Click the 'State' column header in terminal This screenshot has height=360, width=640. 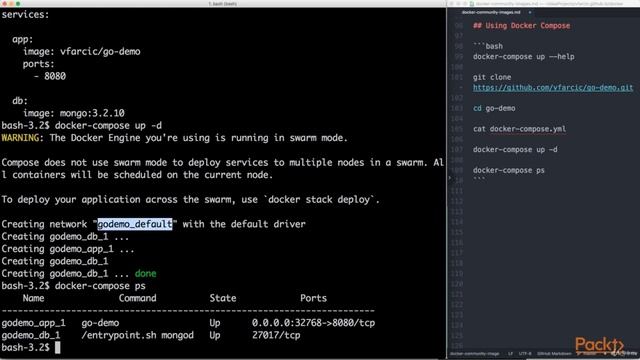(x=222, y=298)
